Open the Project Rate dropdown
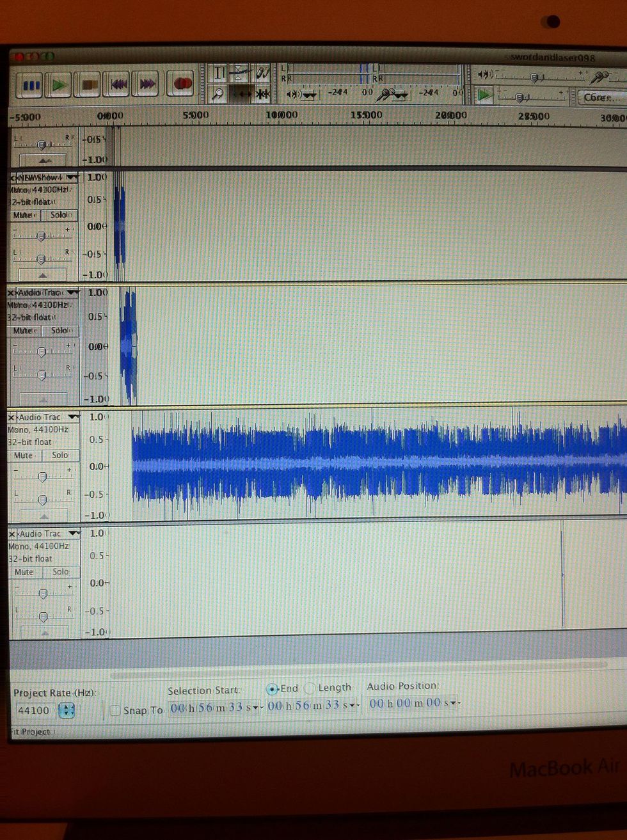 pyautogui.click(x=67, y=710)
